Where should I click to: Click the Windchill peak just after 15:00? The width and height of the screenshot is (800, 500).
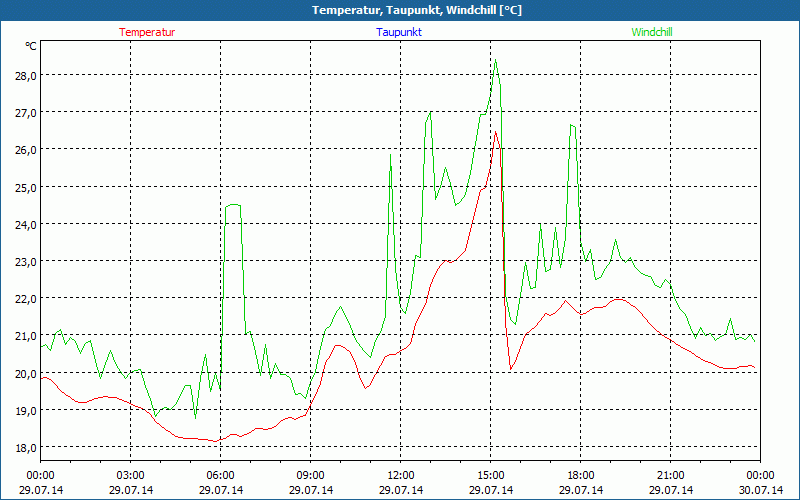pyautogui.click(x=495, y=60)
